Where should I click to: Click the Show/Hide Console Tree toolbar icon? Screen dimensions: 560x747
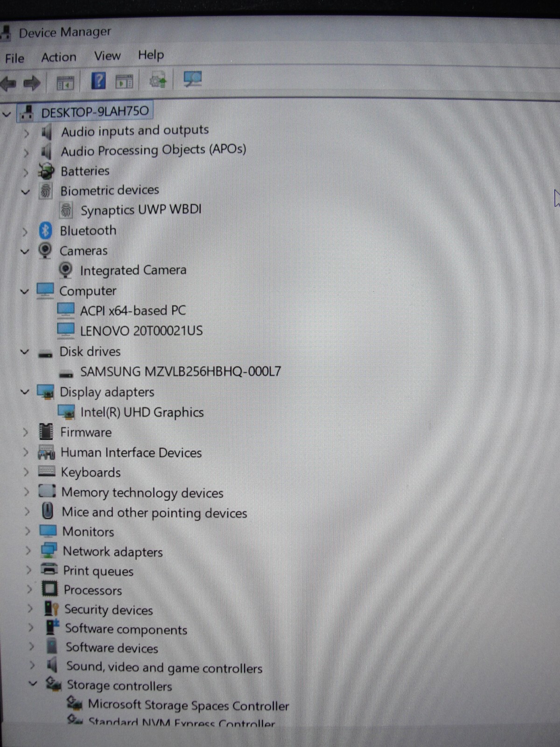65,83
